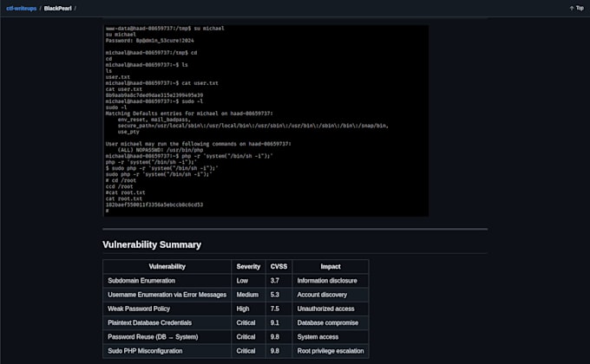This screenshot has height=364, width=590.
Task: Click the '$ sudo php -r' command line
Action: click(161, 168)
